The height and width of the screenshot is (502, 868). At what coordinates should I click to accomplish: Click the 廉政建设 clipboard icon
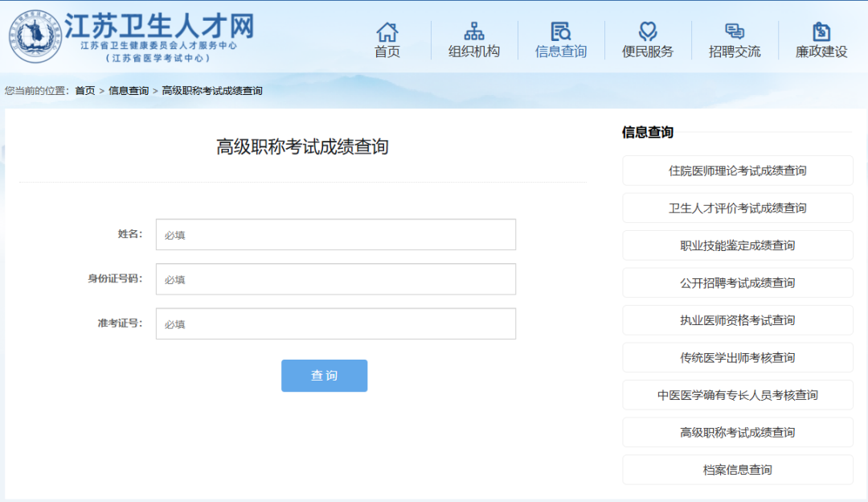[821, 31]
